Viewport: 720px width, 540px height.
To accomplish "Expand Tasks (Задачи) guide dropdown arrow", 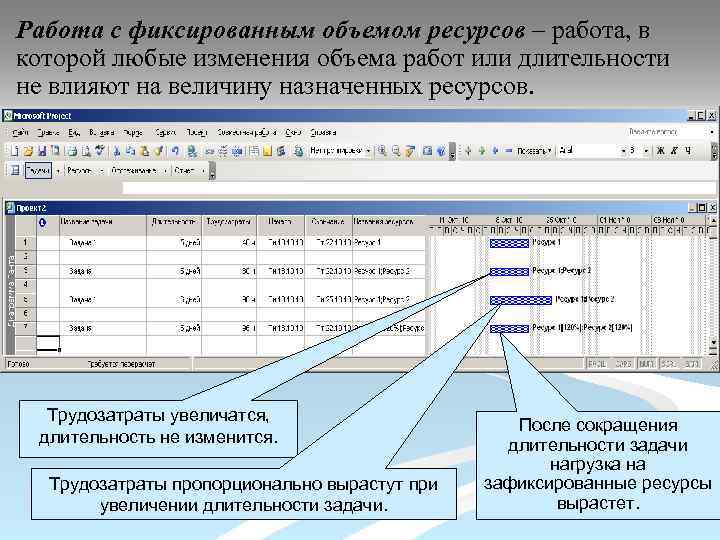I will tap(58, 171).
